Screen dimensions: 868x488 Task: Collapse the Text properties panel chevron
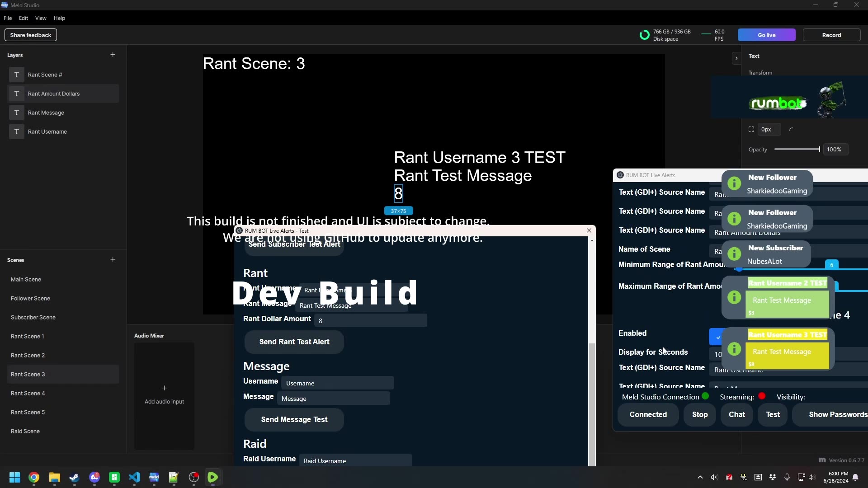pos(736,58)
